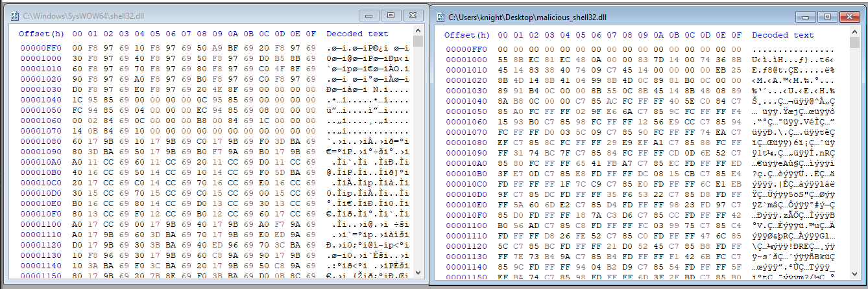
Task: Select offset 00001000 in malicious_shell32.dll window
Action: click(x=467, y=59)
